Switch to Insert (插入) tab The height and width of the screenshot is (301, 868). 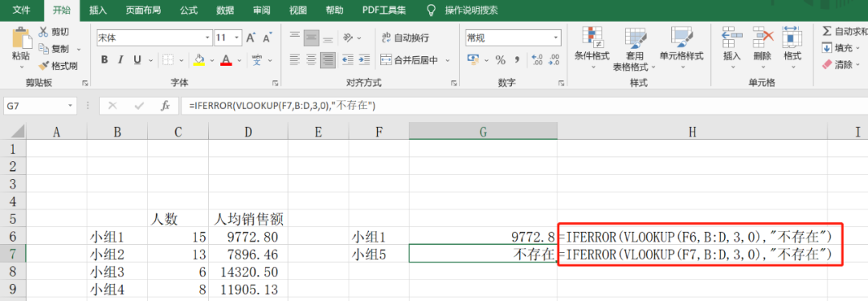[98, 10]
